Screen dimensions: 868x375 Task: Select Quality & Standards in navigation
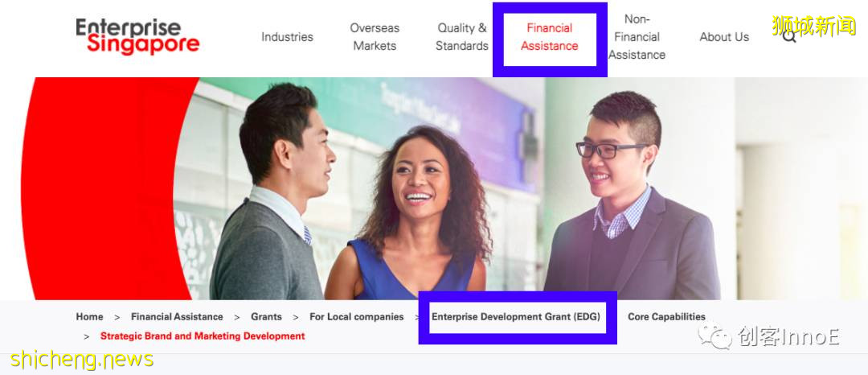point(461,37)
